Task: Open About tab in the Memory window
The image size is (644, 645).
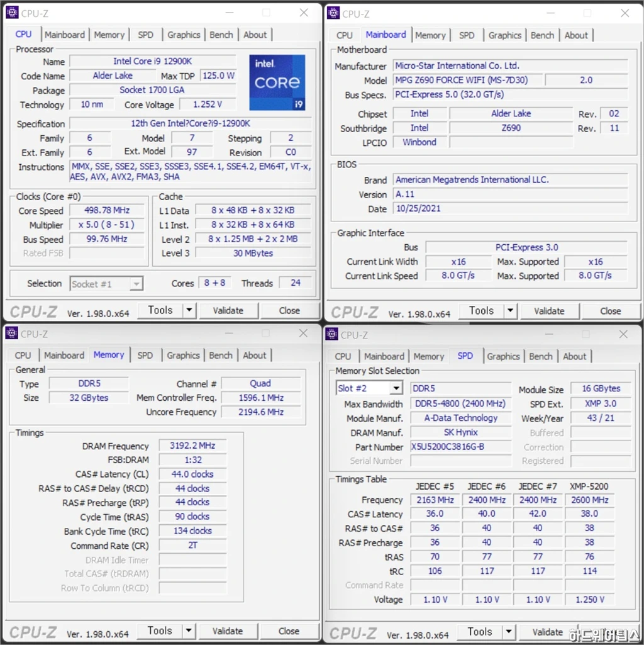Action: [255, 356]
